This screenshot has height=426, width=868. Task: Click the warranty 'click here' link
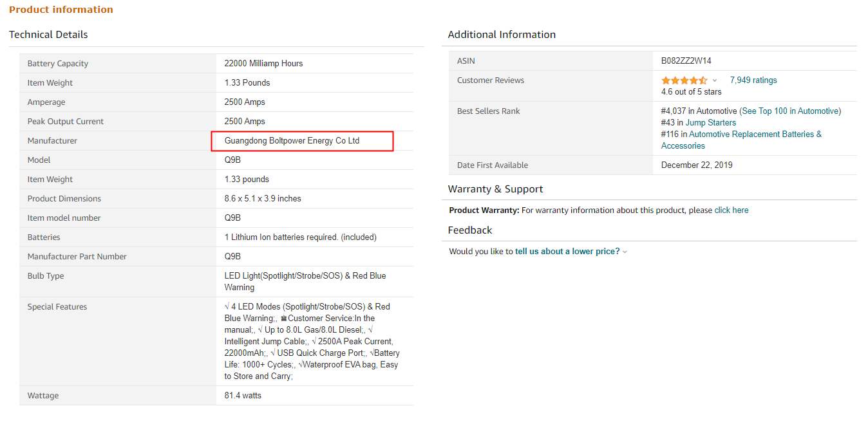click(731, 210)
